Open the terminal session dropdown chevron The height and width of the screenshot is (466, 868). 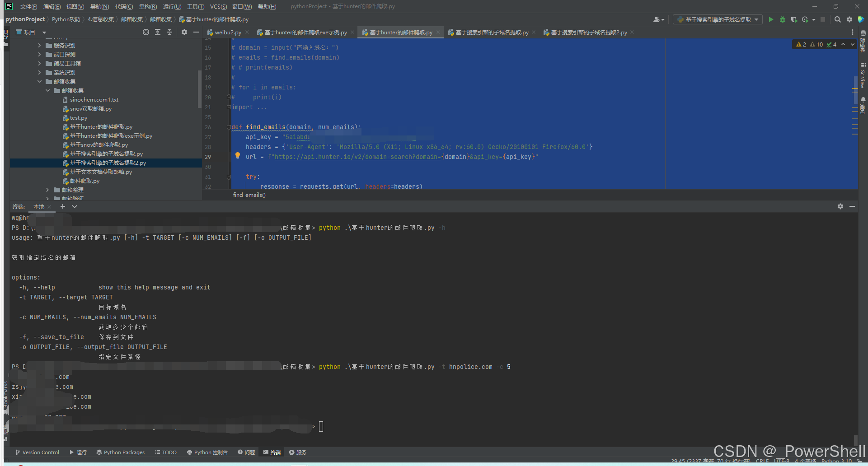click(75, 206)
